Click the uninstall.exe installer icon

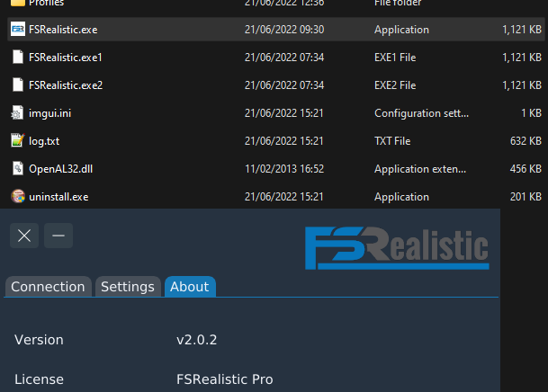[18, 197]
